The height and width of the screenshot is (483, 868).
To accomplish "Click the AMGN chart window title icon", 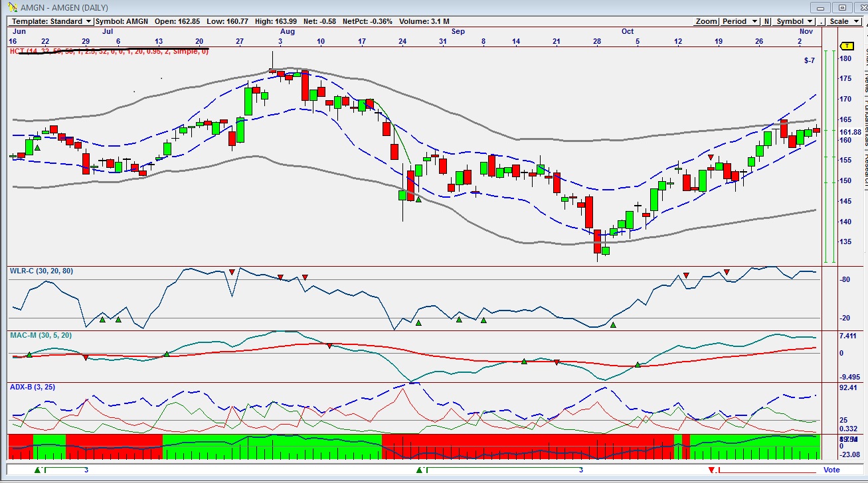I will (x=13, y=7).
